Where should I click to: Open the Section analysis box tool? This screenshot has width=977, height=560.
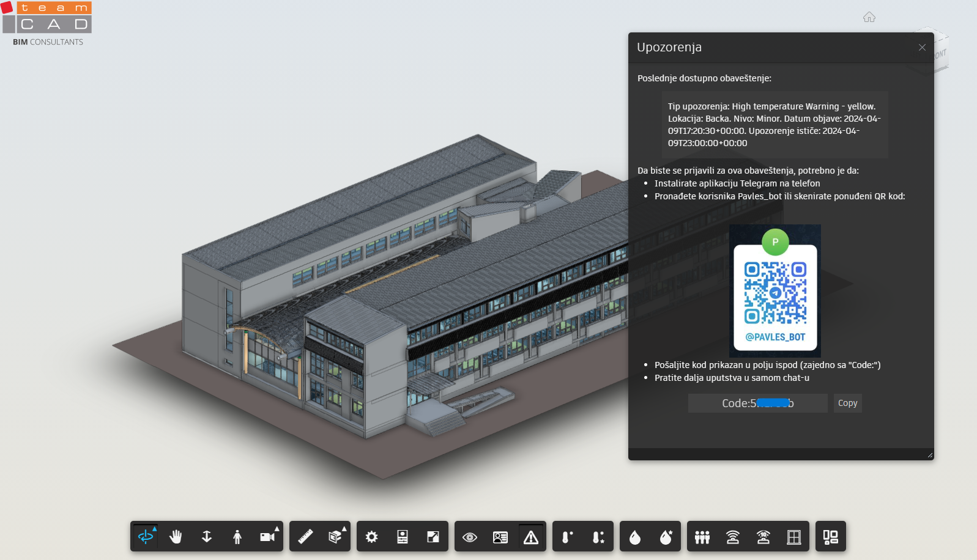[x=335, y=537]
